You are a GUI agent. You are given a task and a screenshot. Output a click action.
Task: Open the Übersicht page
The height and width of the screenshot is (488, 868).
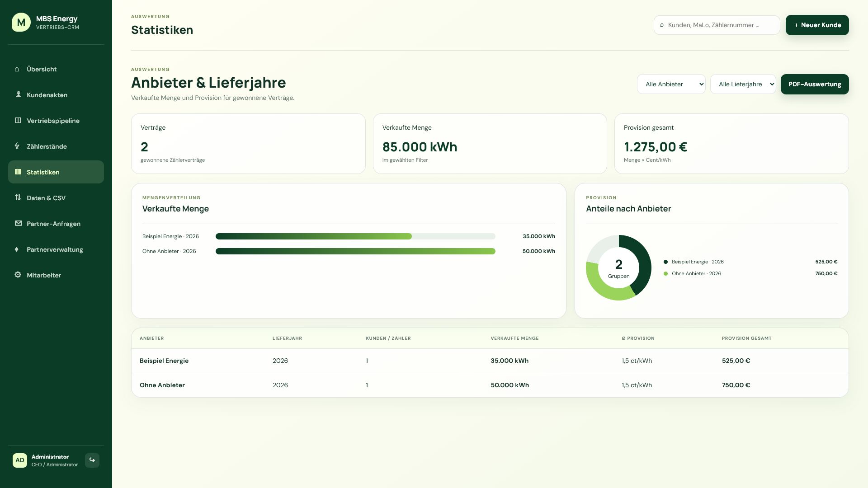tap(56, 69)
